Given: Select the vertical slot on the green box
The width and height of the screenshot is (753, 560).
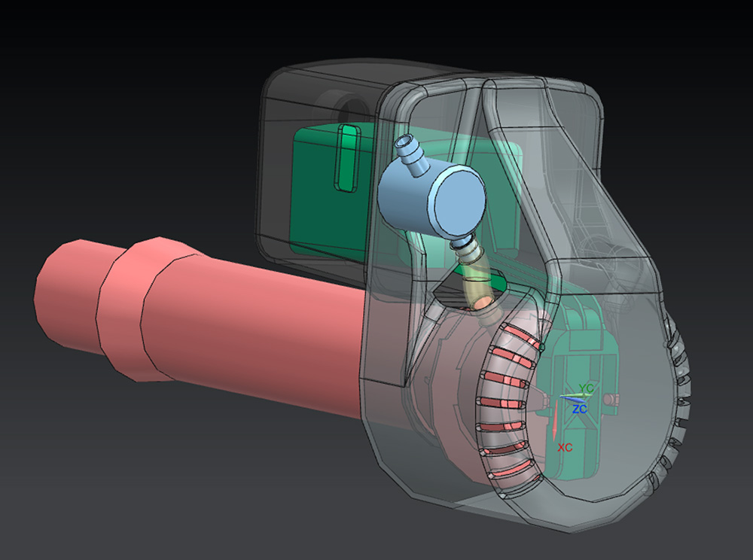Looking at the screenshot, I should [348, 159].
